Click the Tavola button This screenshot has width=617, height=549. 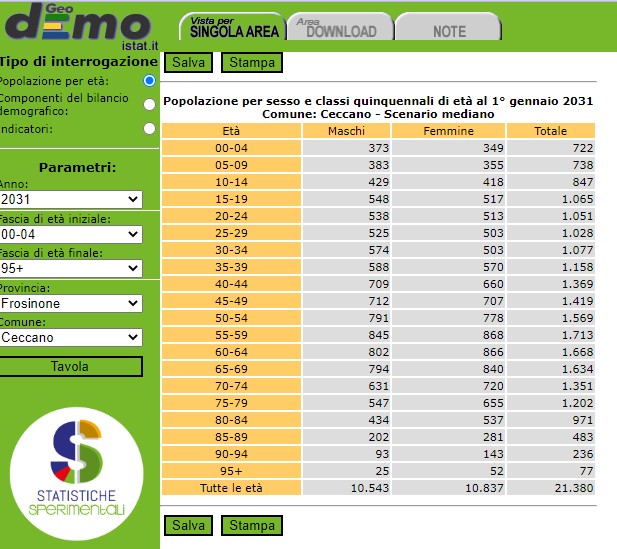point(71,367)
